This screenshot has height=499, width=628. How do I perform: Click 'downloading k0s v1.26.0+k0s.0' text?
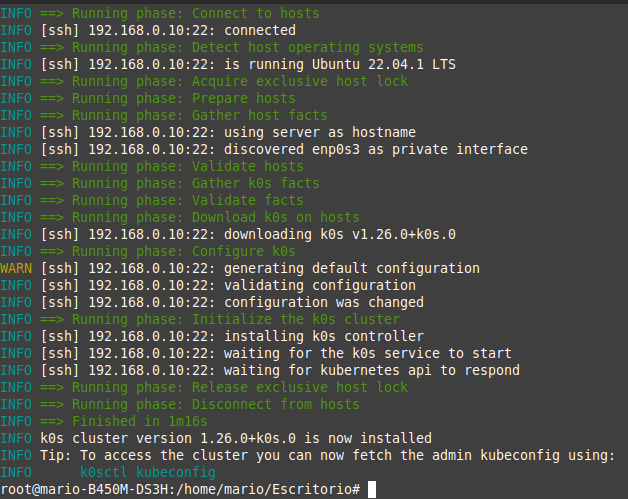340,234
